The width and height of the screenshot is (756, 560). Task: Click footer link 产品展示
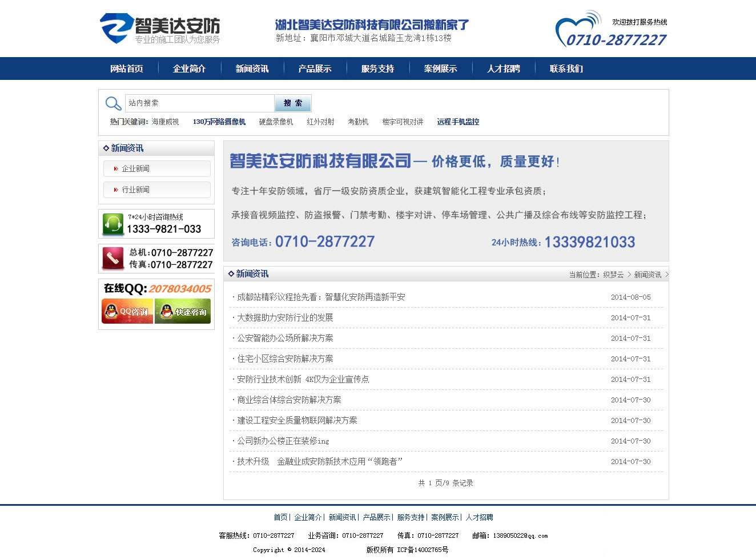(x=376, y=518)
